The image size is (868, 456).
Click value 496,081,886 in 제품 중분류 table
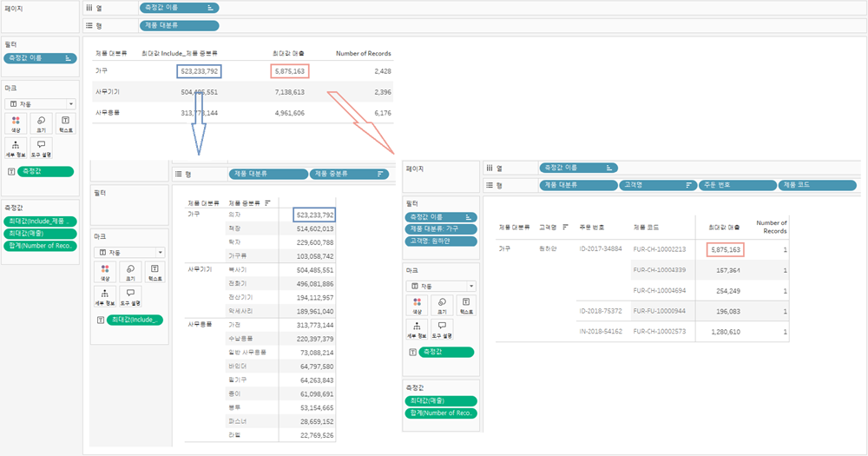click(x=315, y=284)
